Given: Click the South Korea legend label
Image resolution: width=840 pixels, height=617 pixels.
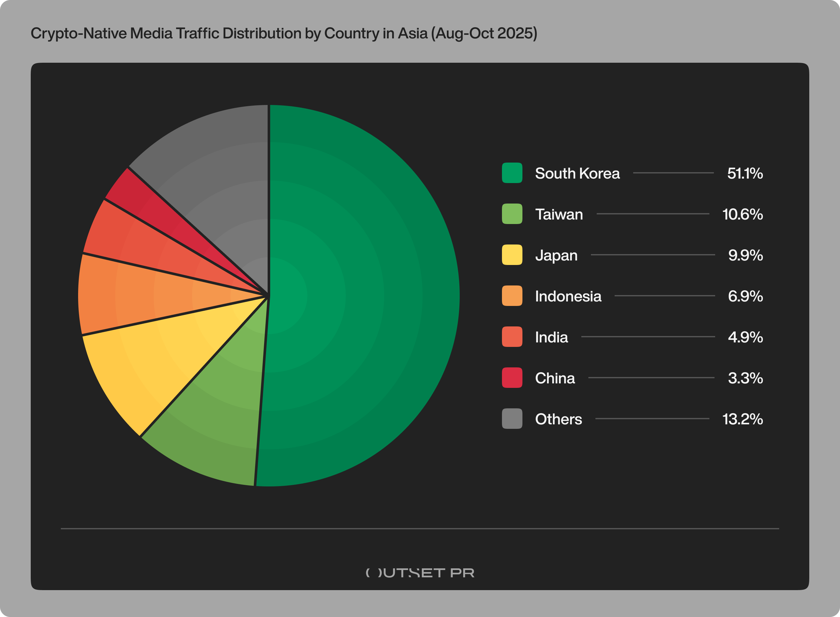Looking at the screenshot, I should point(577,173).
